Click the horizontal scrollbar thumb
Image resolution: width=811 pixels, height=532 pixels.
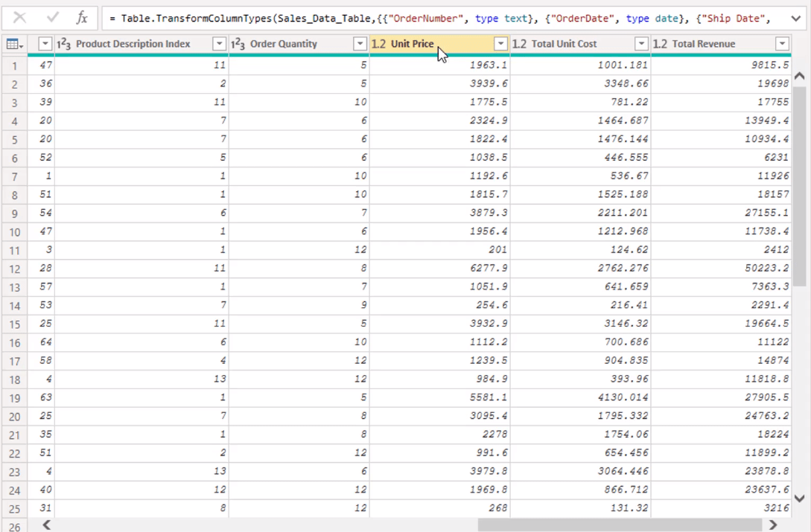(620, 525)
